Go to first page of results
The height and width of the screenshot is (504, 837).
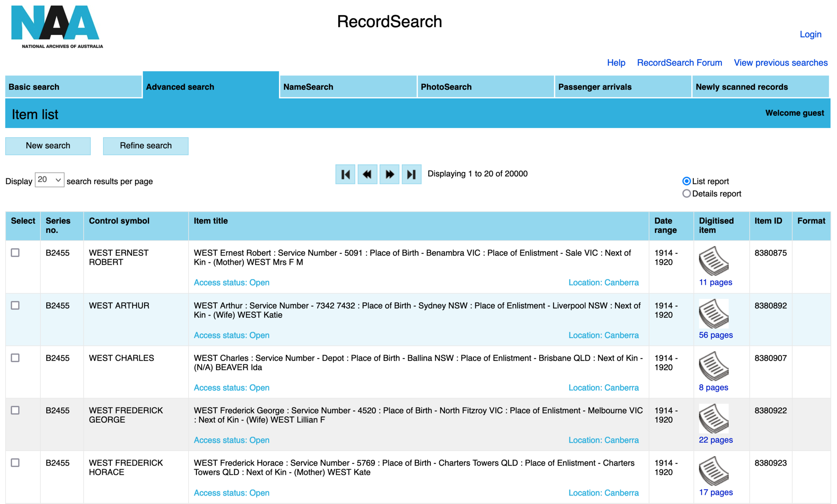345,174
